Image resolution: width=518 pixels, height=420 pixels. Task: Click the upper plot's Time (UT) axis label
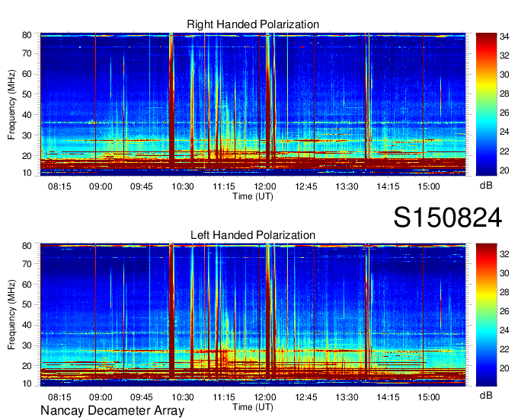coord(253,196)
